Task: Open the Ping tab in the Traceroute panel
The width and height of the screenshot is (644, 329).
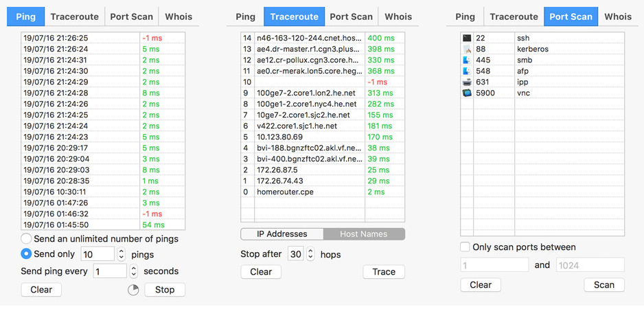Action: click(245, 16)
